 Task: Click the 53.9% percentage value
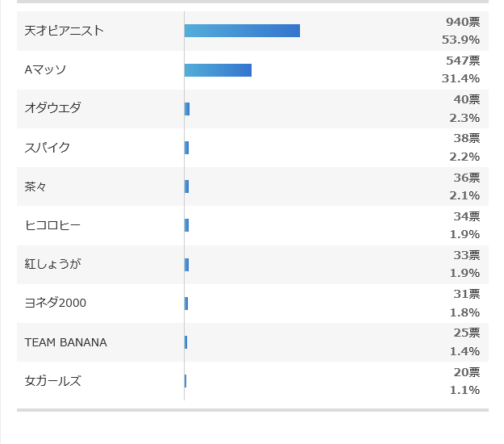click(x=460, y=40)
